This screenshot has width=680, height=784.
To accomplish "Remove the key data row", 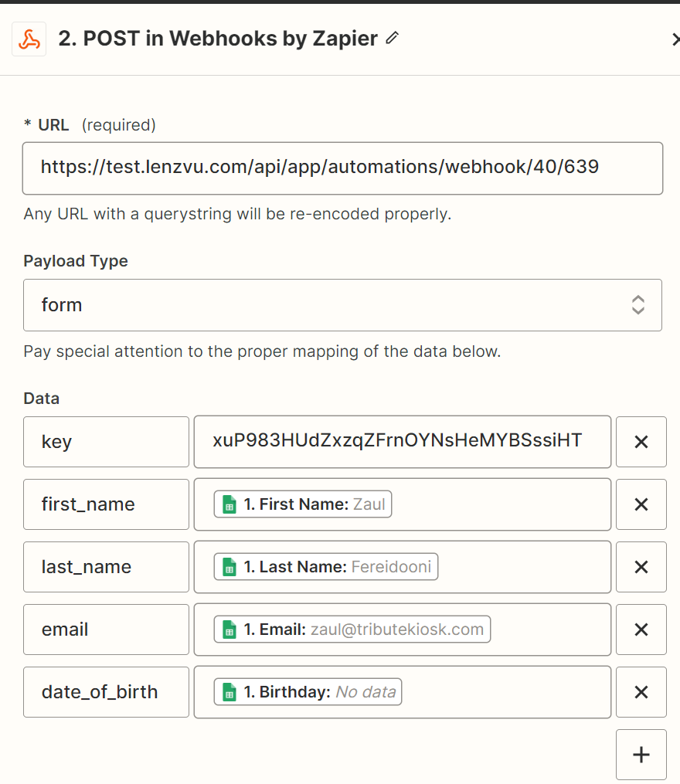I will point(641,442).
